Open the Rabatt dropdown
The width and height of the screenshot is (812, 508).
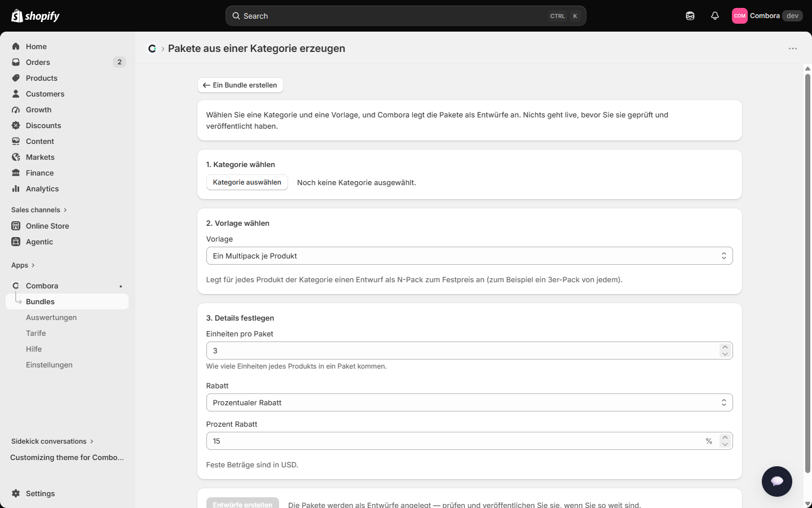pos(469,402)
